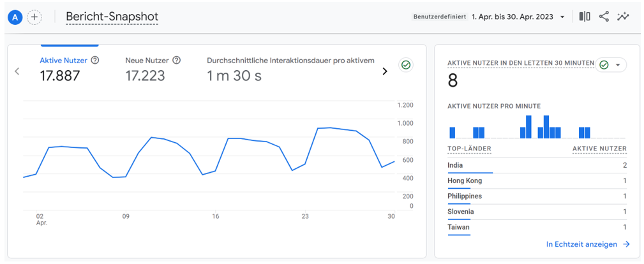
Task: Open realtime card data quality dropdown
Action: click(x=611, y=65)
